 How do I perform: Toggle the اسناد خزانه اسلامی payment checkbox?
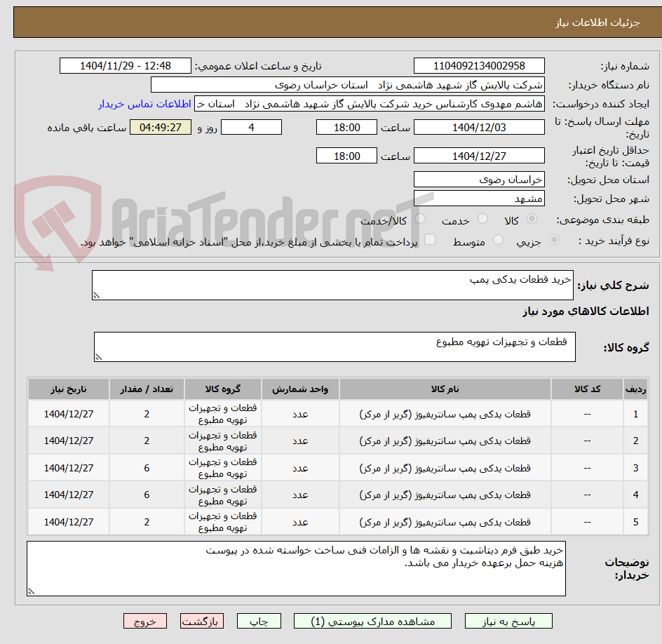[430, 239]
